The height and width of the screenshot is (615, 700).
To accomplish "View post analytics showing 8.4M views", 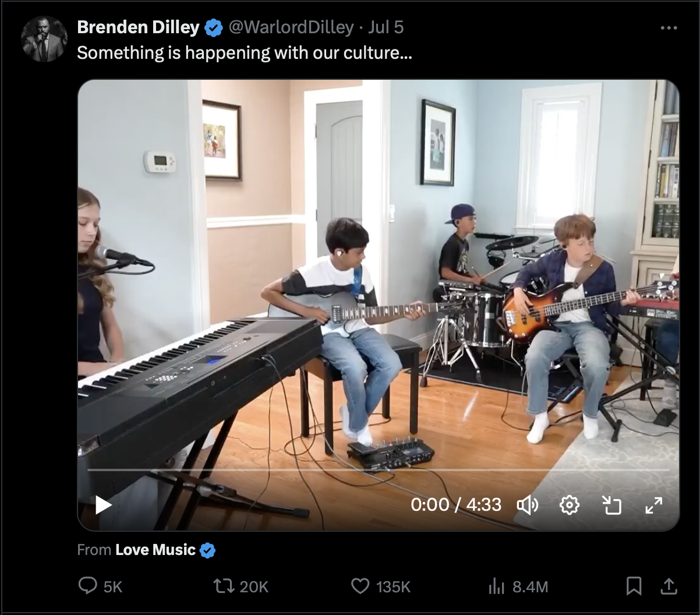I will 497,586.
